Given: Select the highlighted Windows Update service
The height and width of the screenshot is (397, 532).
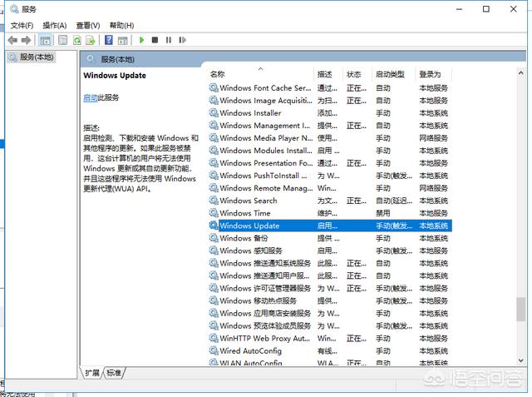Looking at the screenshot, I should (x=330, y=226).
